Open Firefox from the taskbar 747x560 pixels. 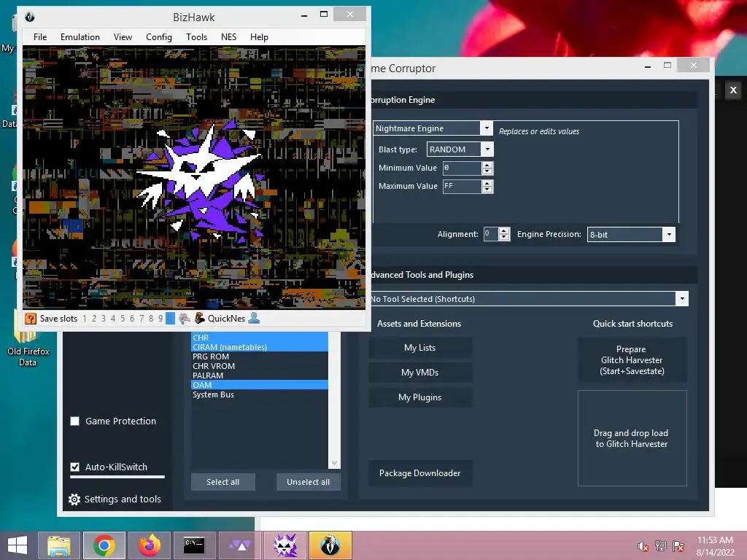click(150, 545)
